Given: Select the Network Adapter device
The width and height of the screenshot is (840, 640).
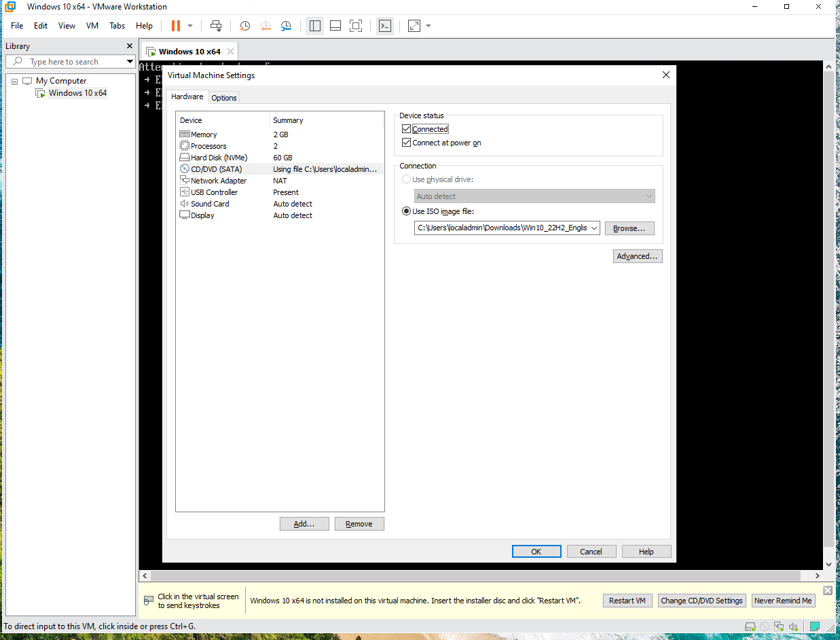Looking at the screenshot, I should (x=279, y=181).
